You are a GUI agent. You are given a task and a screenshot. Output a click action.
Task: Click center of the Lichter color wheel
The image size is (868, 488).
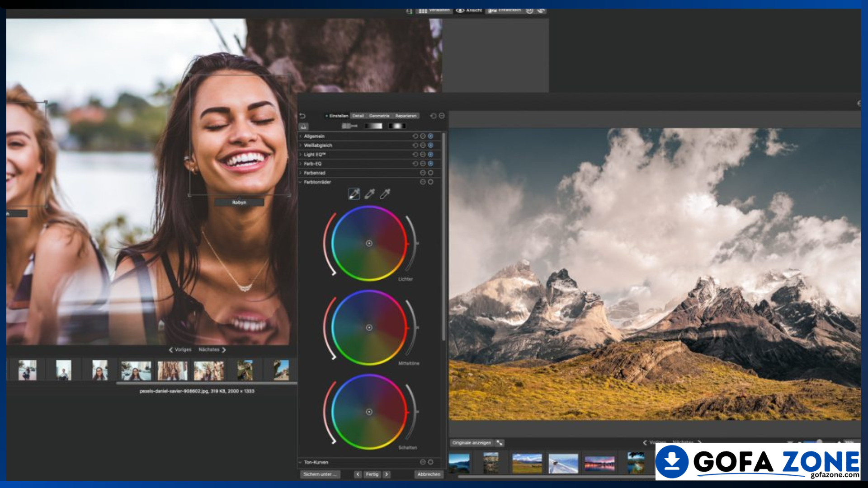pos(369,244)
